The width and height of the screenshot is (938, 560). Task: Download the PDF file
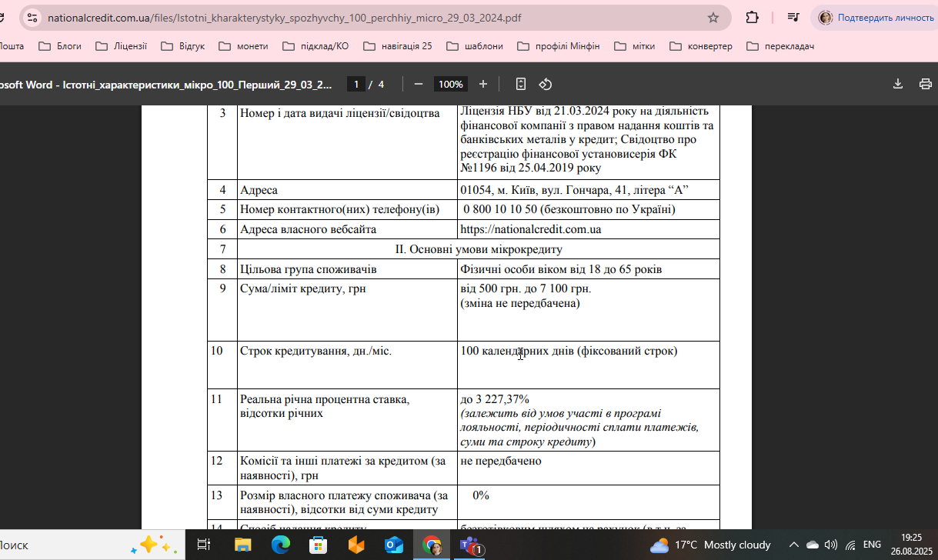(x=897, y=84)
